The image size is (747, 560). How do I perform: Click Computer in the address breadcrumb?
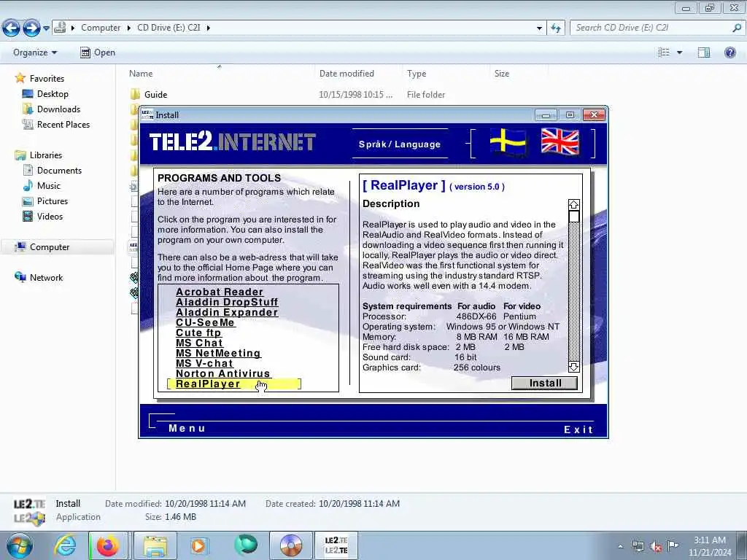coord(101,28)
